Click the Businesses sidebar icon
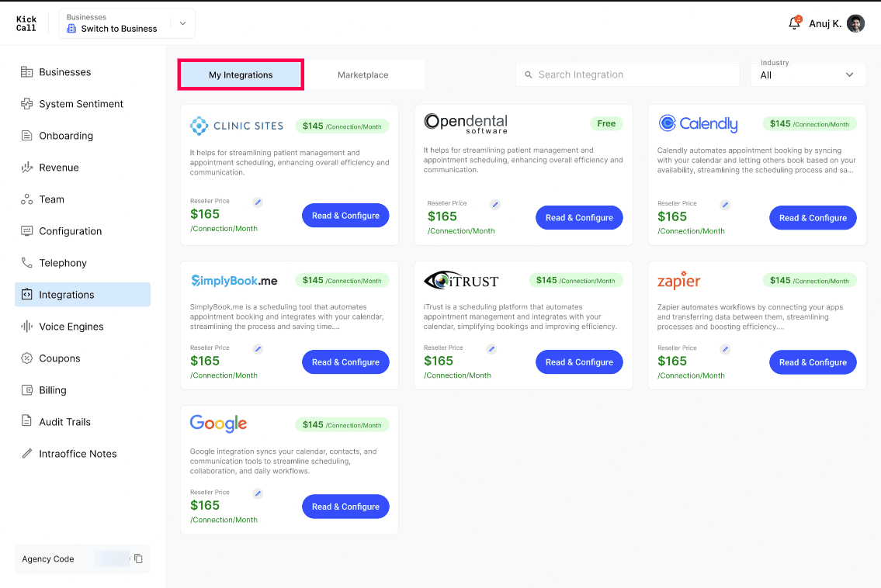The image size is (881, 588). tap(26, 72)
